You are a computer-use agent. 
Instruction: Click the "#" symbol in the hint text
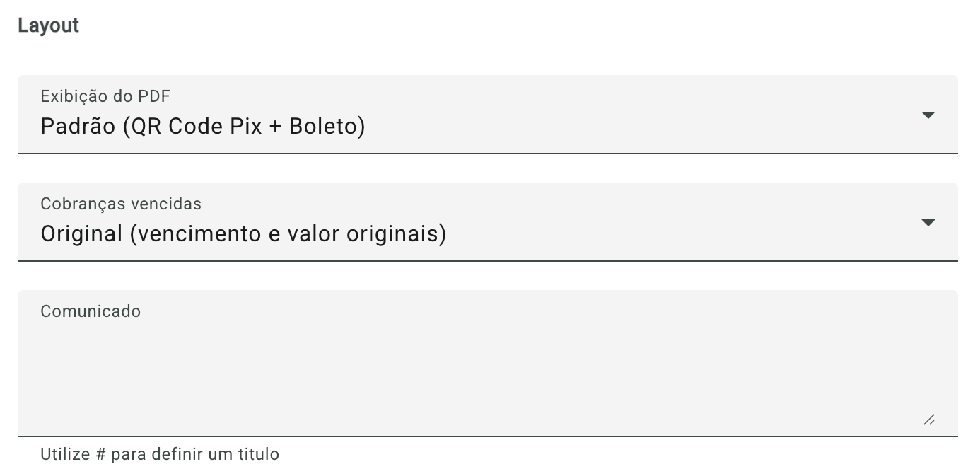[x=100, y=454]
